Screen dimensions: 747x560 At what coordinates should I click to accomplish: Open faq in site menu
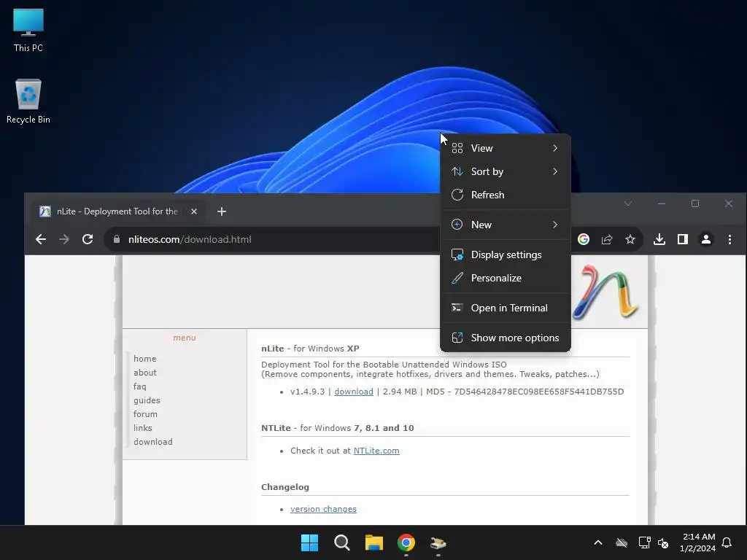(x=139, y=386)
